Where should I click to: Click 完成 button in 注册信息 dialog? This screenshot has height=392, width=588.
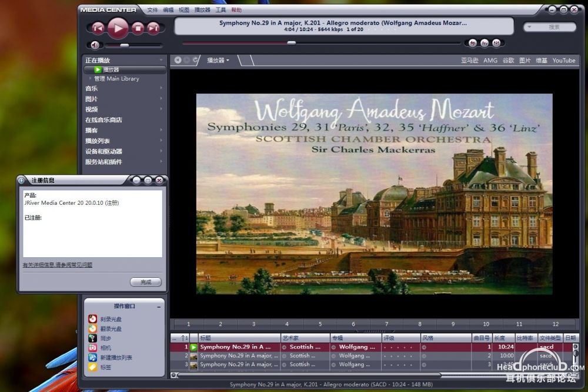click(x=146, y=282)
